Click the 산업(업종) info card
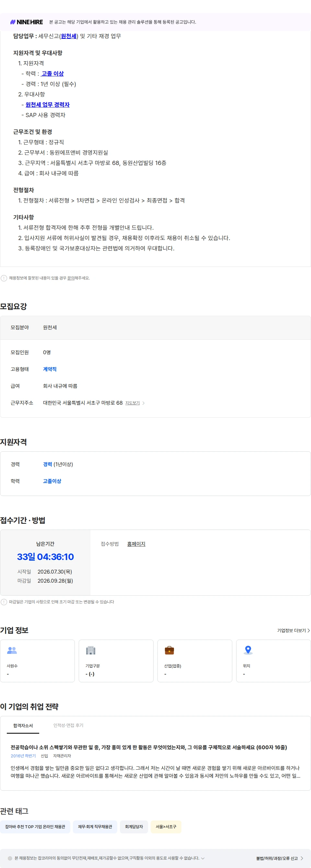 point(195,661)
